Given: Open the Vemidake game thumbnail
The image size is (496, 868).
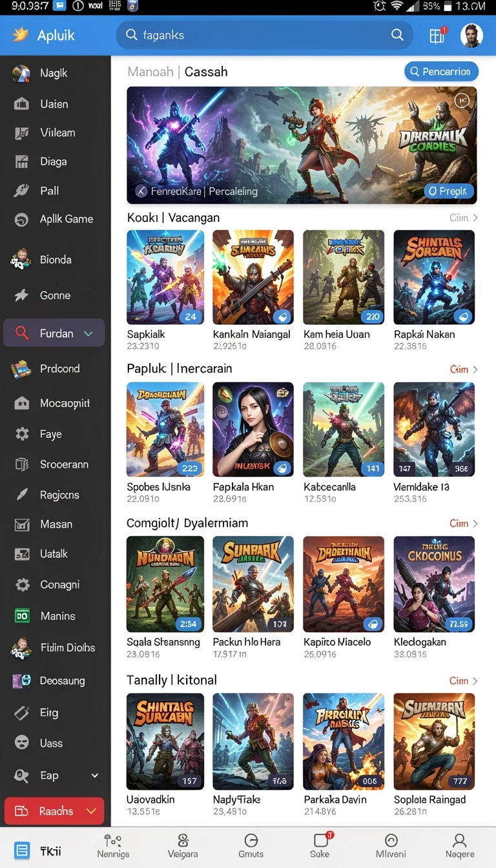Looking at the screenshot, I should (x=434, y=429).
